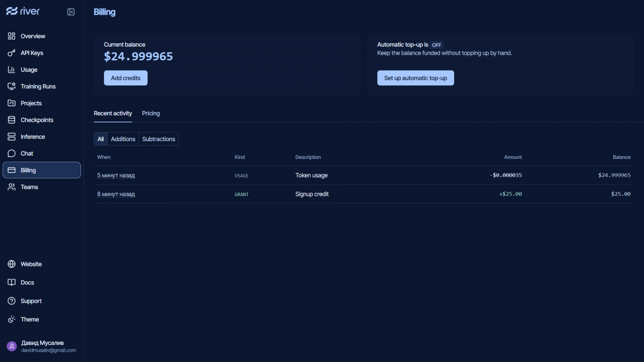Click the Add credits button
644x362 pixels.
click(125, 78)
